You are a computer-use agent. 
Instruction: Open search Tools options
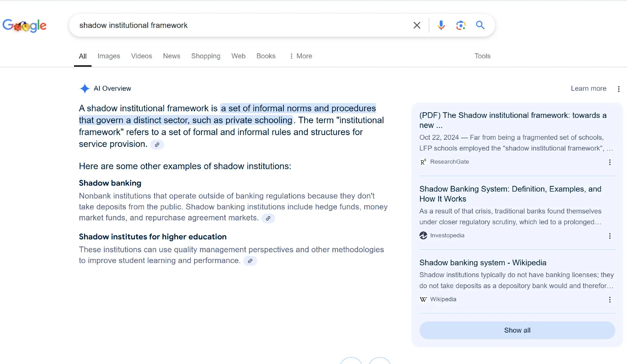point(482,56)
